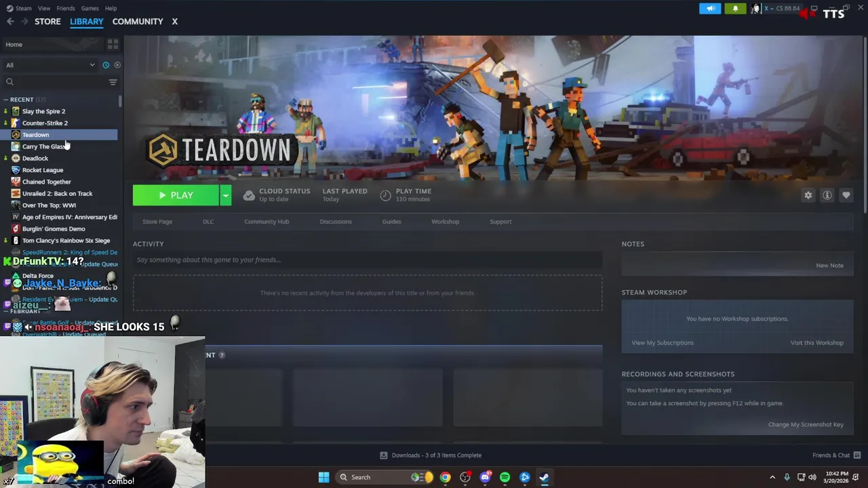Image resolution: width=868 pixels, height=488 pixels.
Task: Click the Rocket League game icon
Action: click(16, 170)
